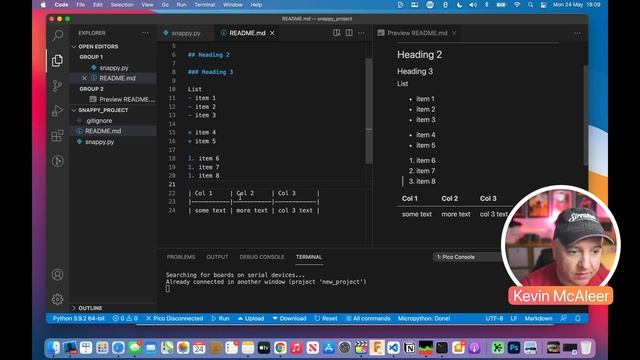Select snappy.py under Group 1
The image size is (640, 360).
tap(113, 68)
